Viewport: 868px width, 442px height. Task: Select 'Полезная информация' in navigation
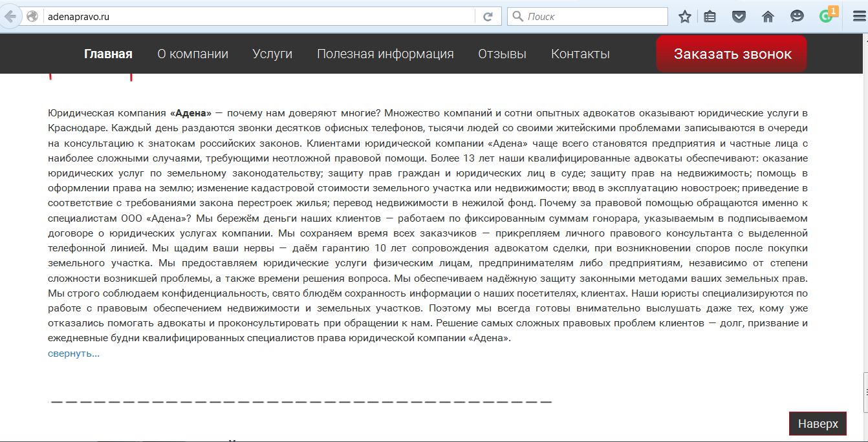click(x=385, y=54)
